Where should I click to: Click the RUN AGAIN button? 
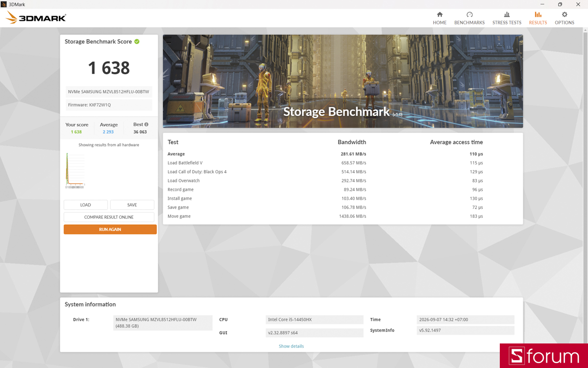click(x=110, y=229)
